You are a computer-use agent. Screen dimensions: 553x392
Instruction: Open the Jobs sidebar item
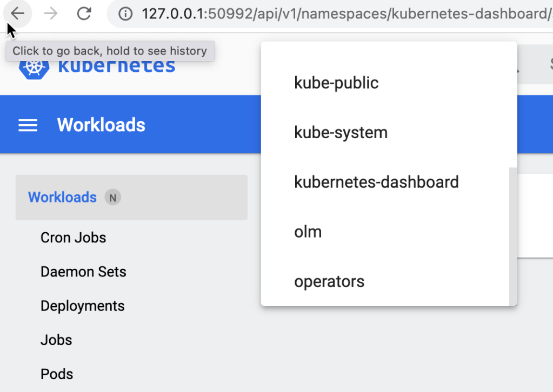point(56,340)
